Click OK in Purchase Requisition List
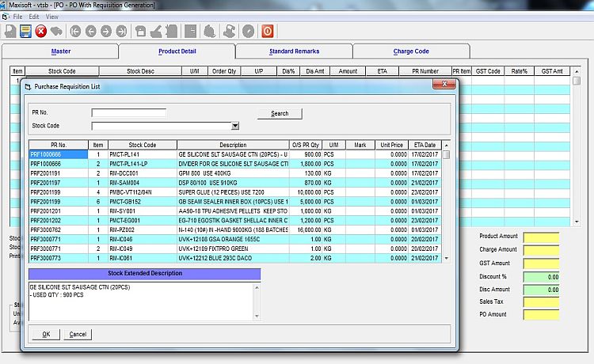 [x=46, y=334]
